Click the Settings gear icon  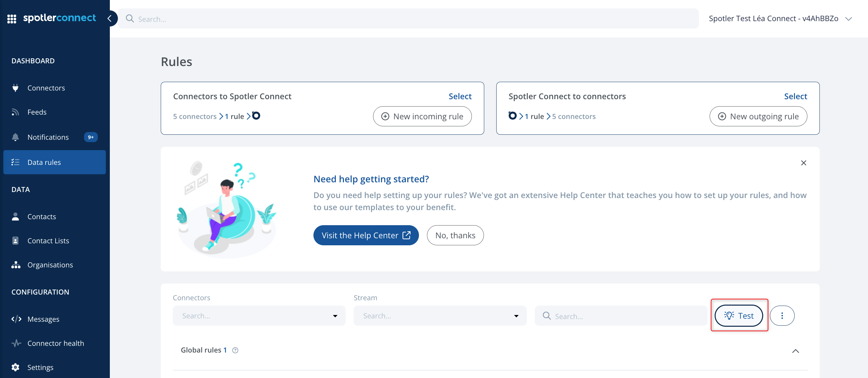[x=15, y=367]
